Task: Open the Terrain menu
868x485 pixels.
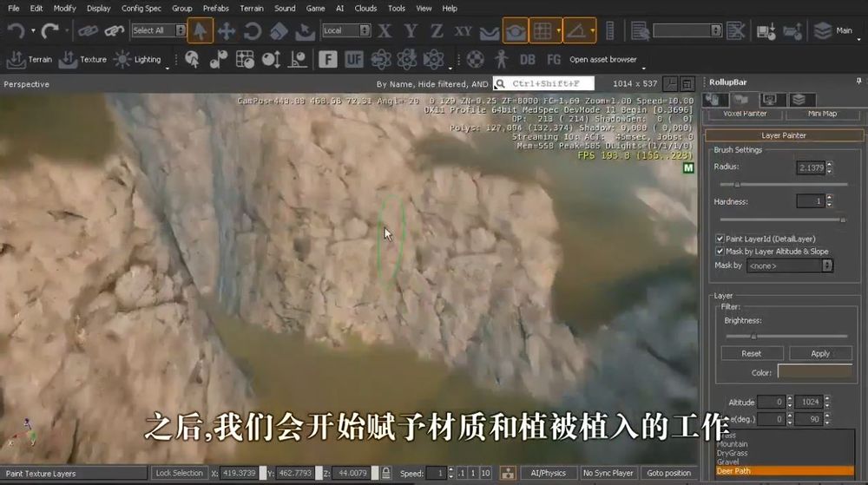Action: 252,9
